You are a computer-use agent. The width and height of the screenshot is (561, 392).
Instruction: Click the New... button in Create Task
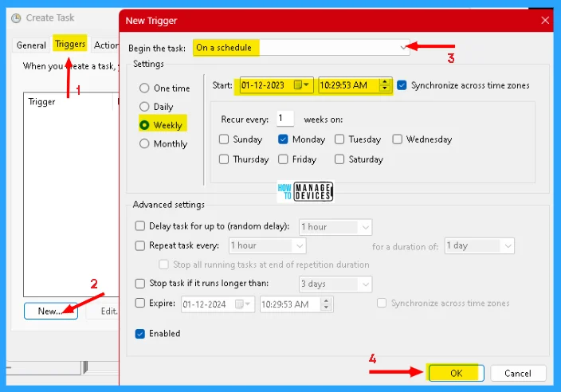pyautogui.click(x=51, y=311)
